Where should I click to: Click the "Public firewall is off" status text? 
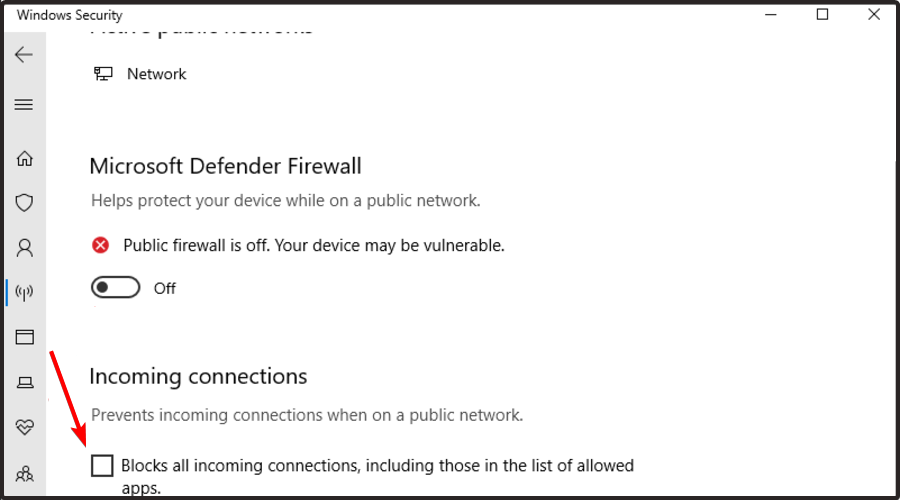(x=313, y=245)
